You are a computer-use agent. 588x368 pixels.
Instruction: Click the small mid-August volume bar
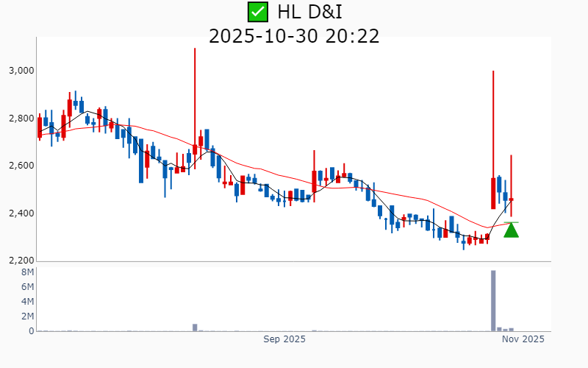coord(195,327)
